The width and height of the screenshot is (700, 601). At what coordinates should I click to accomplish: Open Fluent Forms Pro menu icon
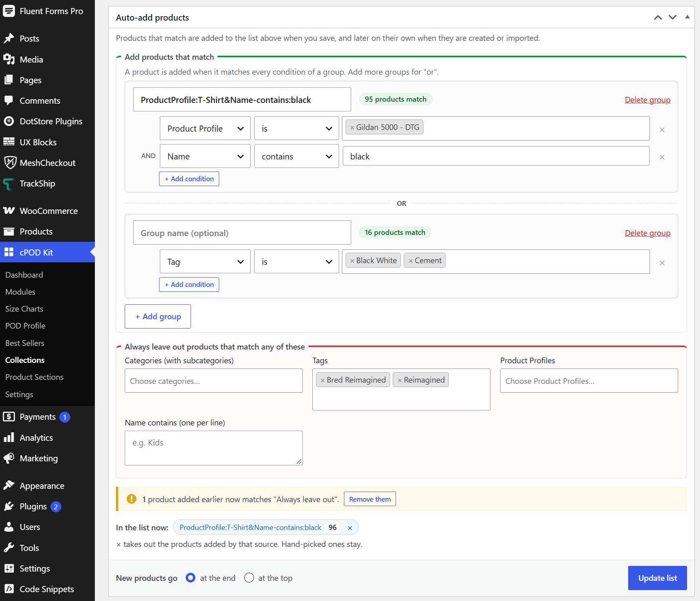9,11
